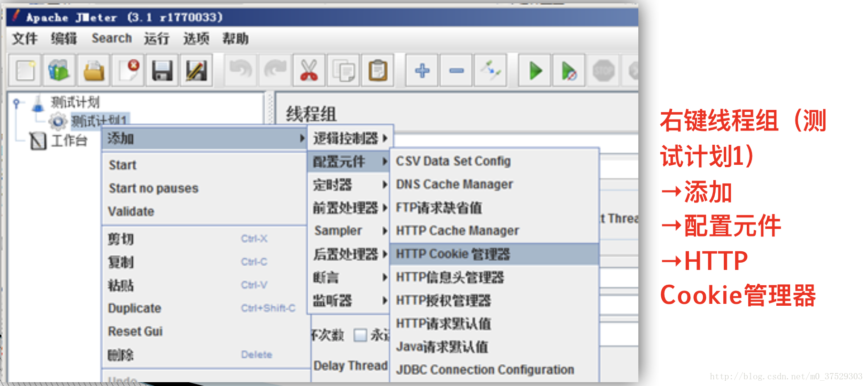
Task: Expand the 配置元件 submenu
Action: click(350, 161)
